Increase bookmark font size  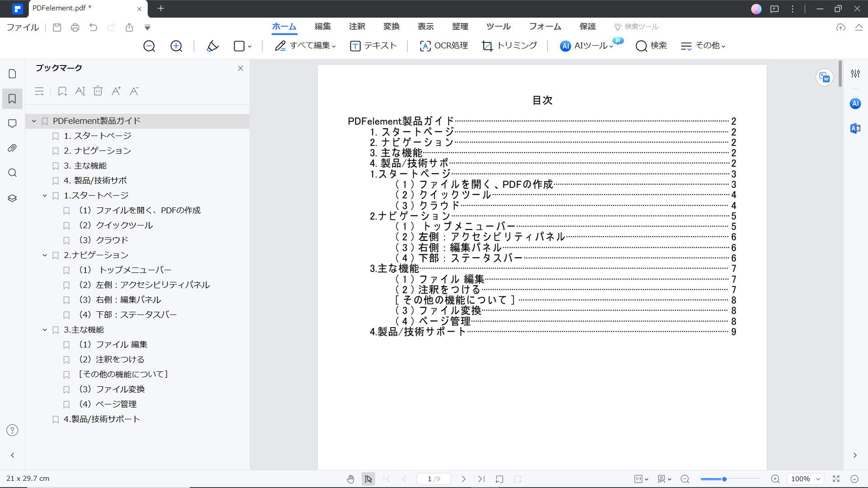[116, 91]
